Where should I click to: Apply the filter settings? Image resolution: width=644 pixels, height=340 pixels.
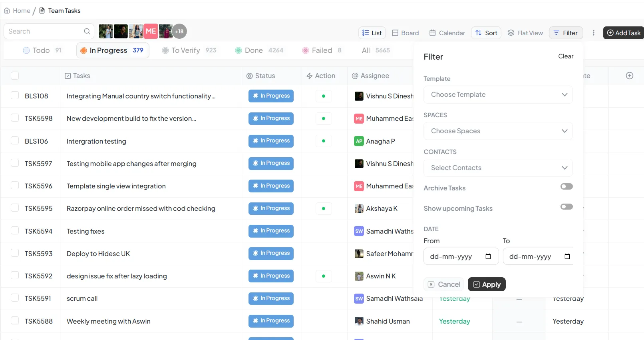[x=487, y=284]
